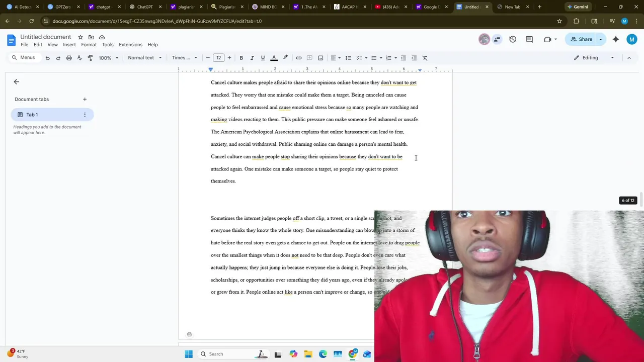Choose a highlight color
The height and width of the screenshot is (362, 644).
pyautogui.click(x=285, y=58)
